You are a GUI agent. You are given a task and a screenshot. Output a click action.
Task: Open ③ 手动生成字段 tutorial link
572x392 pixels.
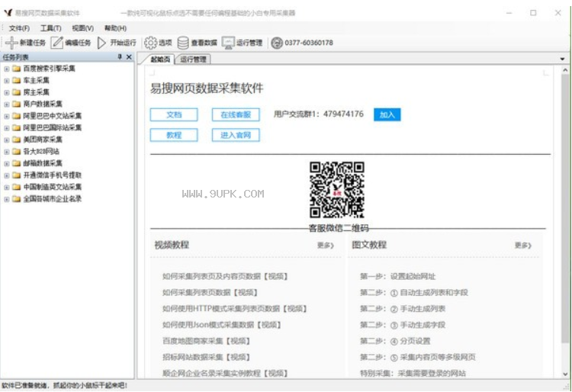403,325
